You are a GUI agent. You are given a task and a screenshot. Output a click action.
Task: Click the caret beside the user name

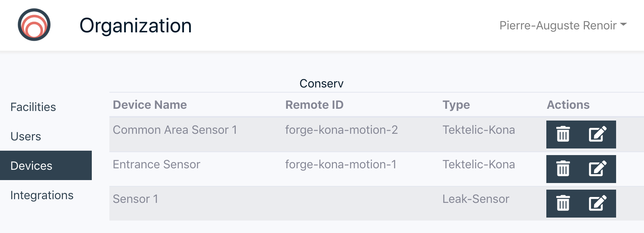click(623, 25)
